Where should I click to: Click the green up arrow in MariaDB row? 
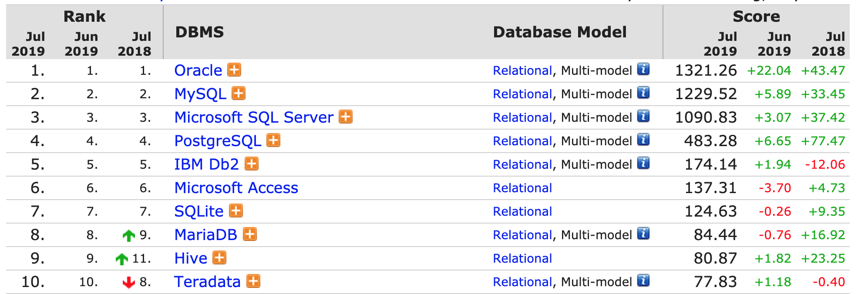coord(129,236)
